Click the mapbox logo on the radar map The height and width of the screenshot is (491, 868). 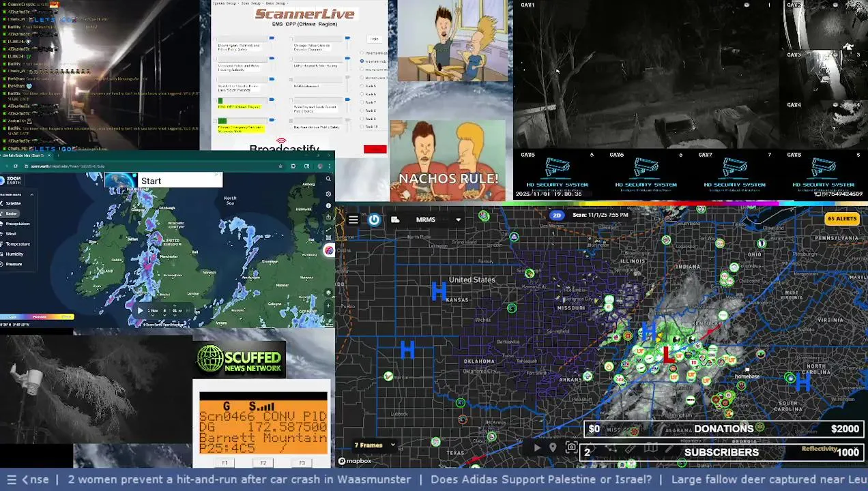(x=355, y=461)
